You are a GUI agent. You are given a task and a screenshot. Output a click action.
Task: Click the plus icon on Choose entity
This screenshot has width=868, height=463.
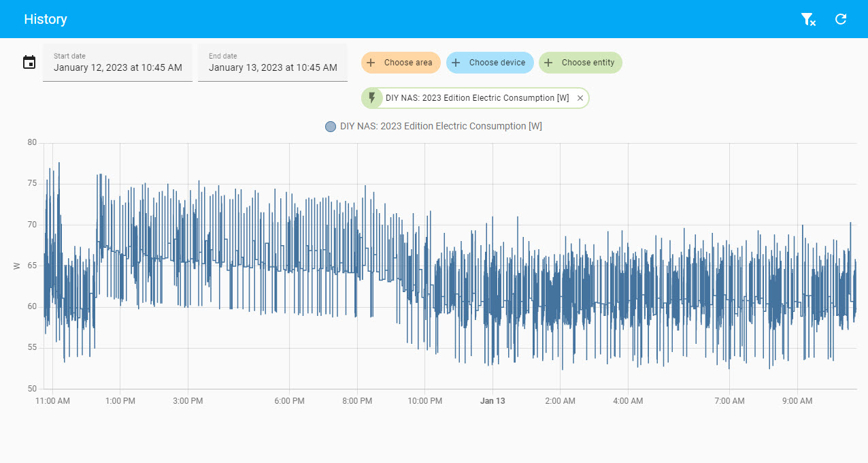tap(548, 63)
